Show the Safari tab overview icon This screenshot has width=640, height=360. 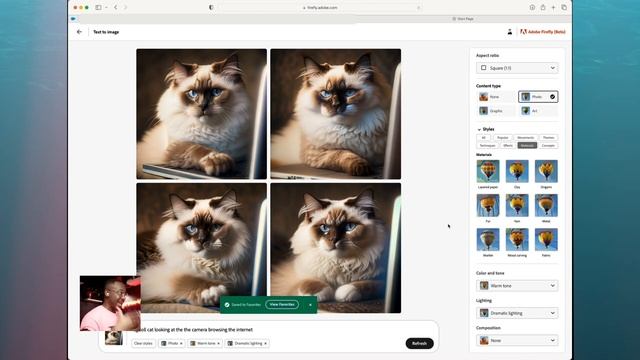(x=564, y=7)
